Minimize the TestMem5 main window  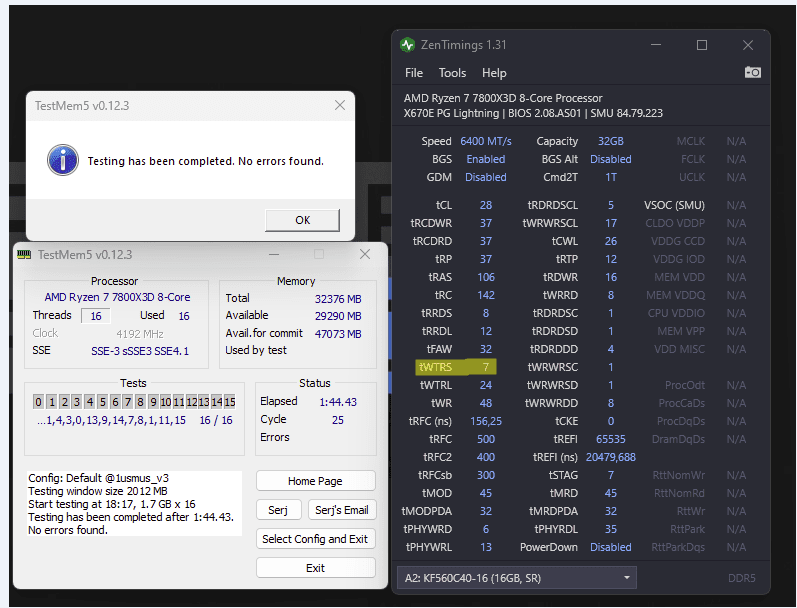(x=274, y=254)
